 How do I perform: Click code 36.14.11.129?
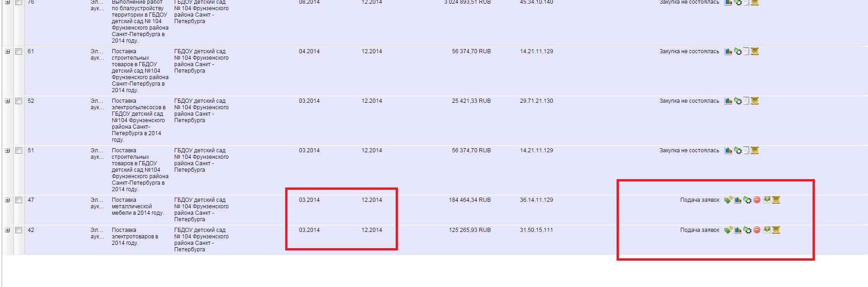coord(536,200)
